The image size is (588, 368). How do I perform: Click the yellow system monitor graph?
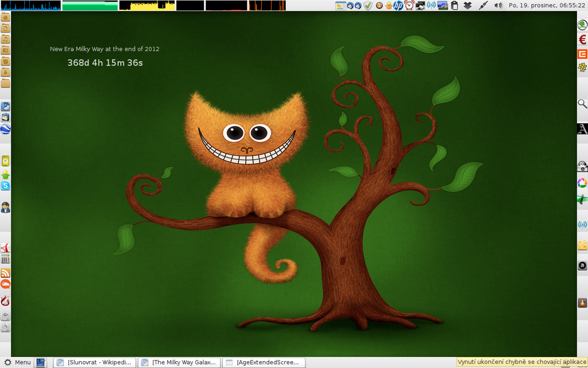(x=147, y=5)
